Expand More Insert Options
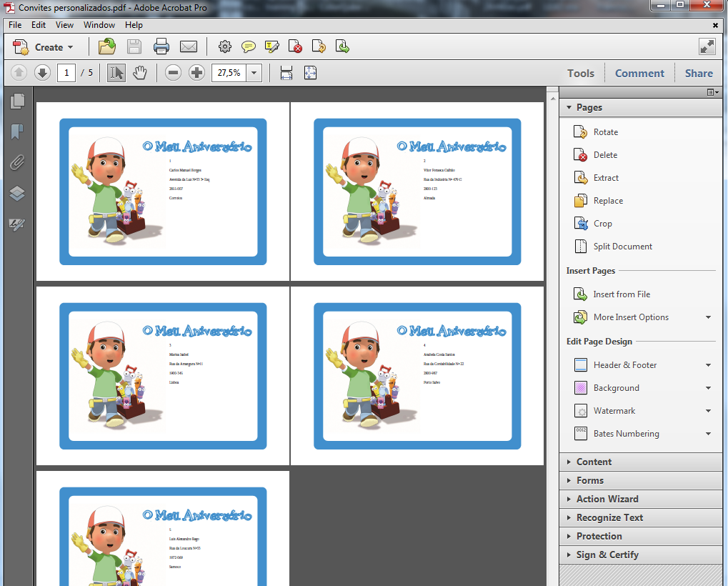This screenshot has height=586, width=728. (632, 317)
